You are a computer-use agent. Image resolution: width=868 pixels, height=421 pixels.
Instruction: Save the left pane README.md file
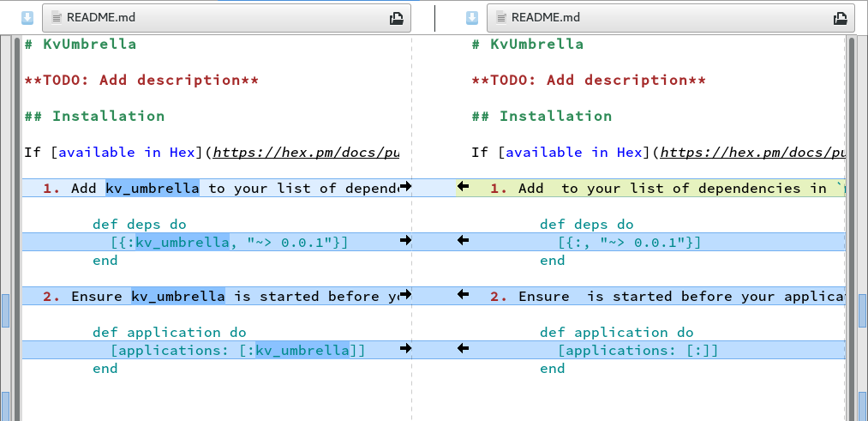click(27, 18)
